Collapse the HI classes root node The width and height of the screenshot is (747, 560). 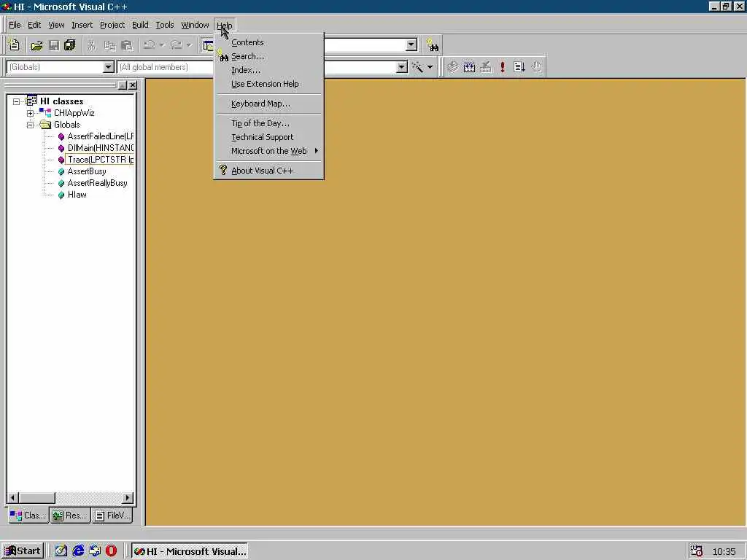[17, 101]
